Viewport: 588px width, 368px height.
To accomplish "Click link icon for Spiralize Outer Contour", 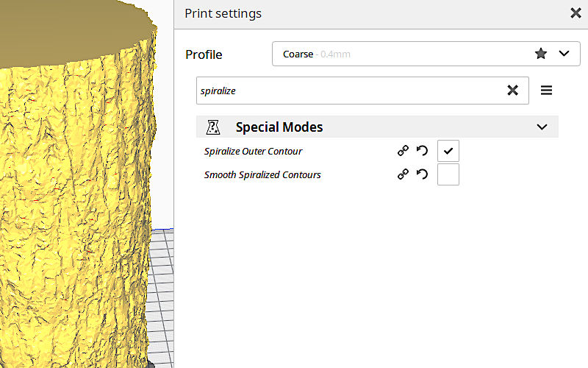I will [x=403, y=151].
